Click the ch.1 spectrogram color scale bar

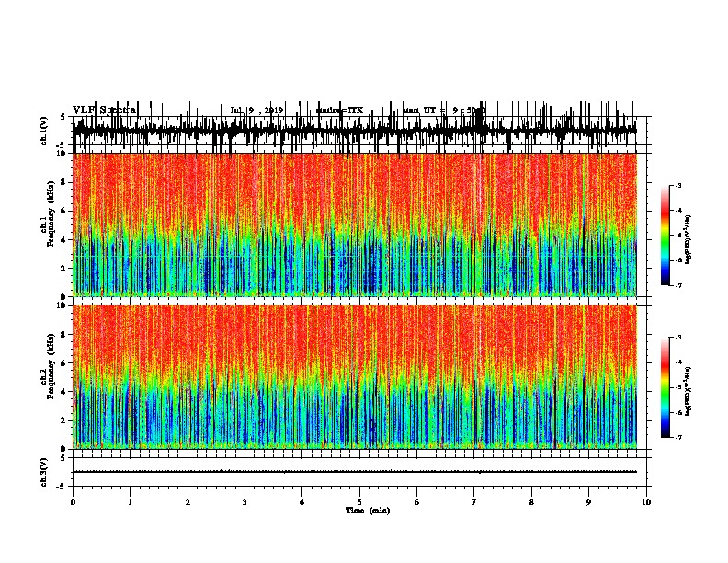(665, 236)
